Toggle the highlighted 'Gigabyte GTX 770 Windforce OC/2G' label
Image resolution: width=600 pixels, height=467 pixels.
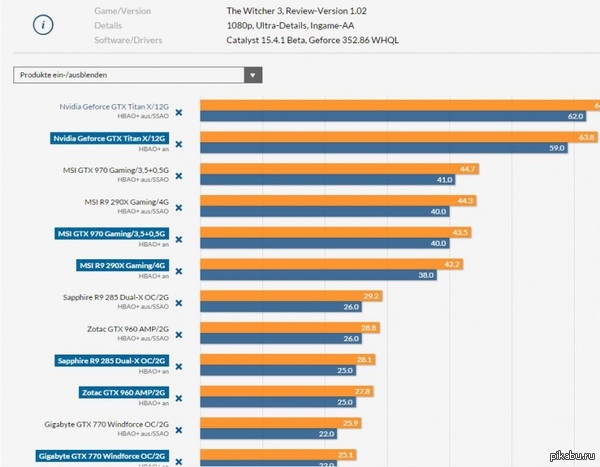tap(103, 456)
